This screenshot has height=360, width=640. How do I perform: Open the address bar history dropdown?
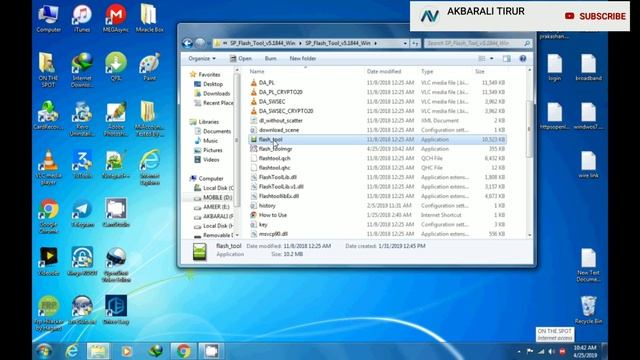405,43
